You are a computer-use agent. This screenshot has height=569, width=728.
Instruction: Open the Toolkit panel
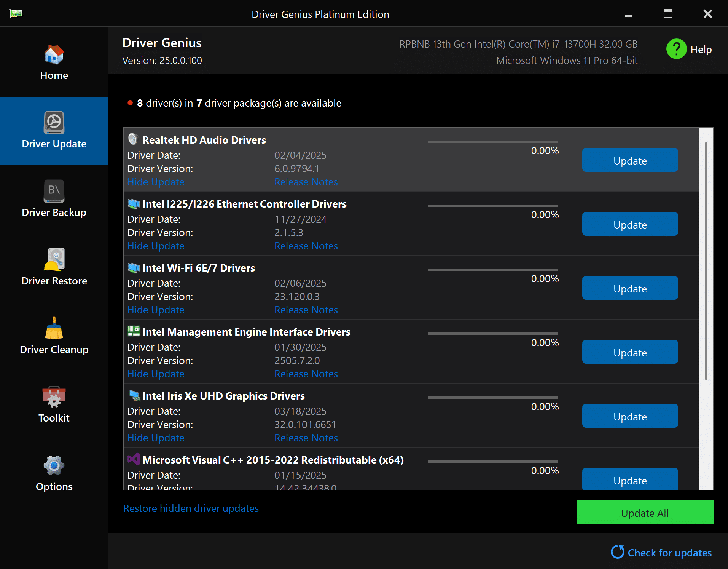click(x=54, y=397)
